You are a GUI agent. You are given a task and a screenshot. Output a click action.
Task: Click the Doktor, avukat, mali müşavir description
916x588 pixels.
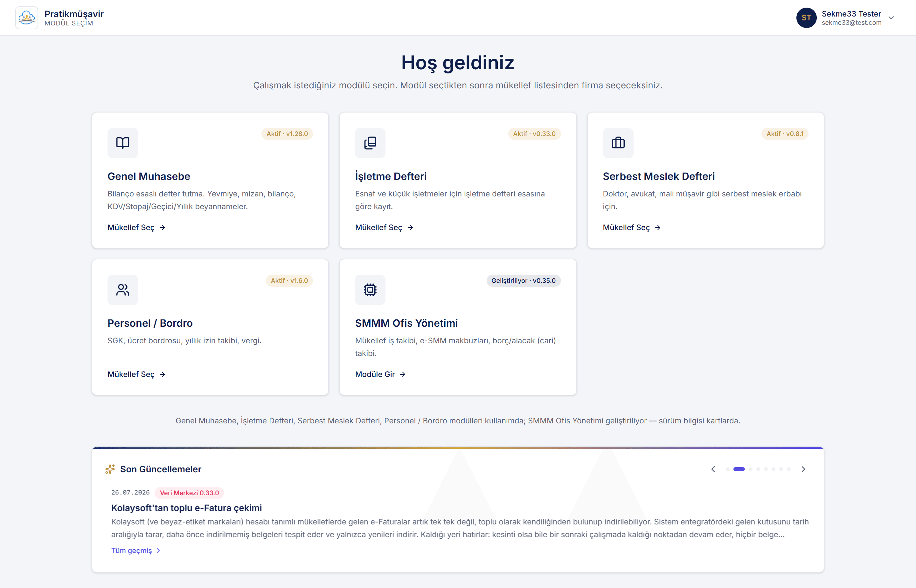(x=702, y=200)
